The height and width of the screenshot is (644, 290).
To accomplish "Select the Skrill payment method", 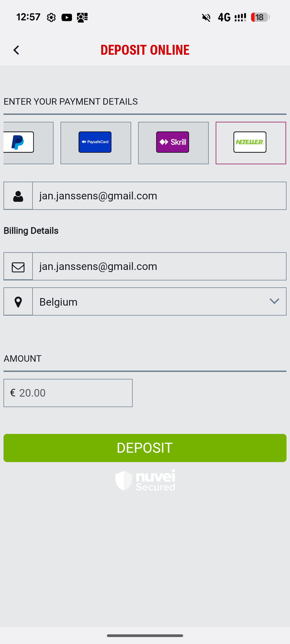I will coord(173,142).
